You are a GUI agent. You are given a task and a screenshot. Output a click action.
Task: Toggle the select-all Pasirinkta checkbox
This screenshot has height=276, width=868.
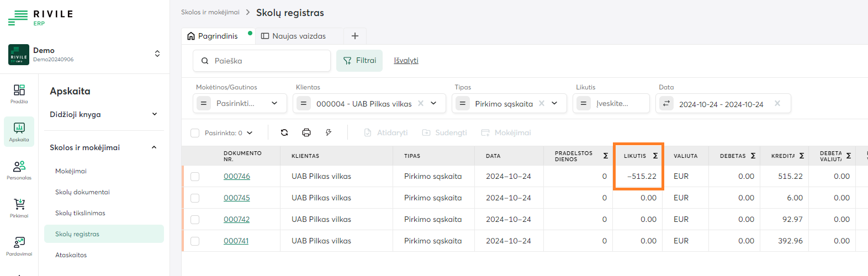pos(195,133)
